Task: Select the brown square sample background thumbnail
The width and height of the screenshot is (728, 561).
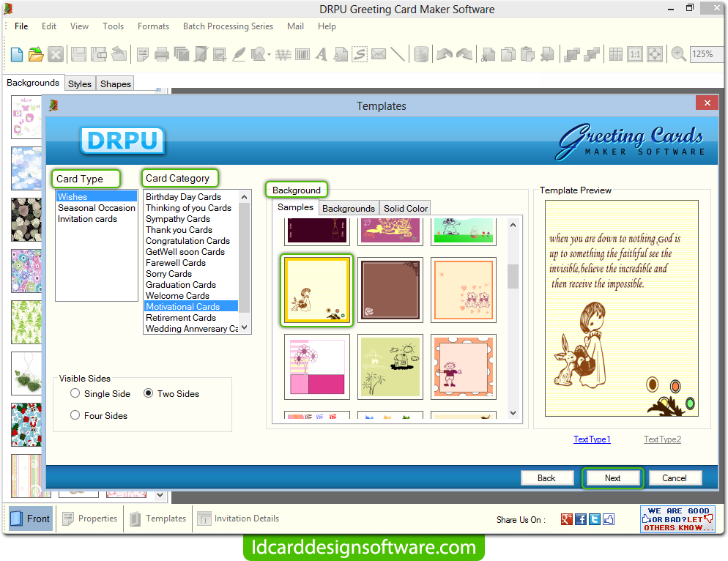Action: tap(390, 290)
